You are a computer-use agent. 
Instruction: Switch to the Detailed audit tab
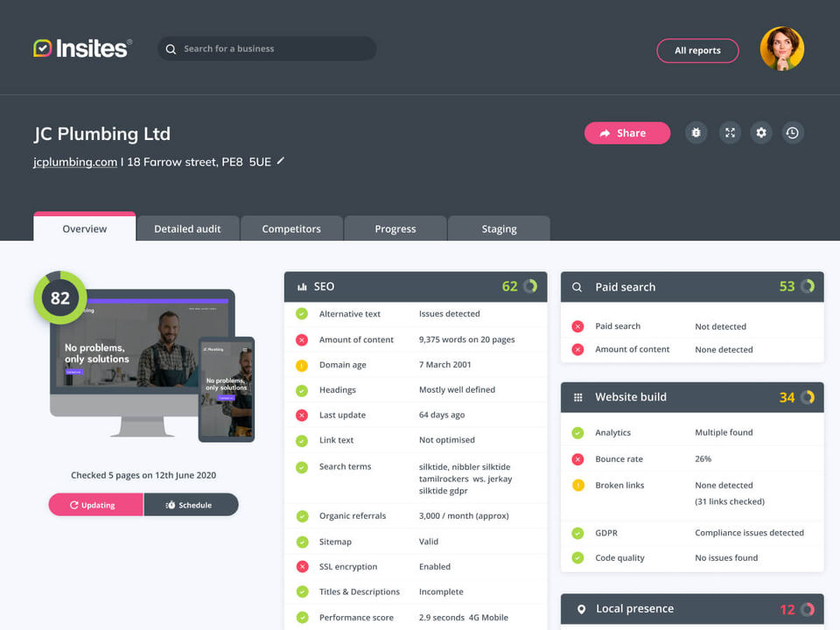coord(187,228)
